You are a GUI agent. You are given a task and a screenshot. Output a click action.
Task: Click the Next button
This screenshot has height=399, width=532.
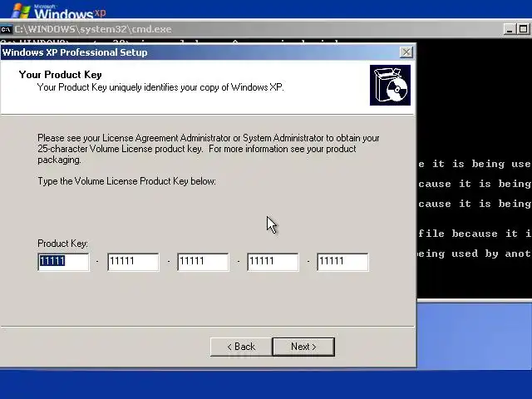coord(303,347)
